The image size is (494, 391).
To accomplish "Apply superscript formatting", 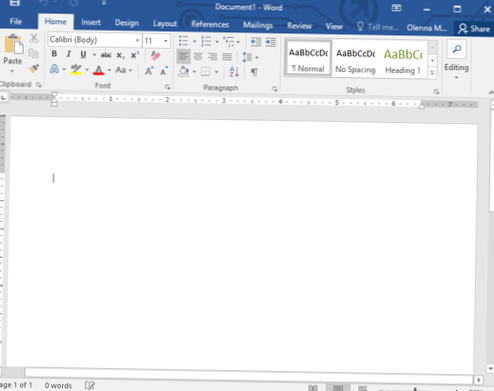I will click(135, 55).
